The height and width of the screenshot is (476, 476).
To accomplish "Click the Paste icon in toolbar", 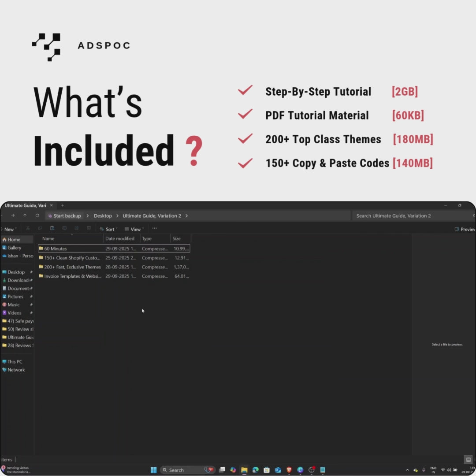I will point(52,228).
